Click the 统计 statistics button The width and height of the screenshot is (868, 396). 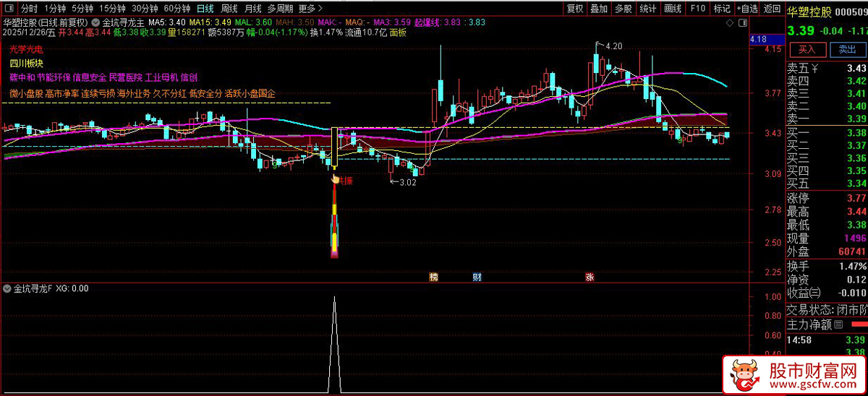click(x=648, y=9)
